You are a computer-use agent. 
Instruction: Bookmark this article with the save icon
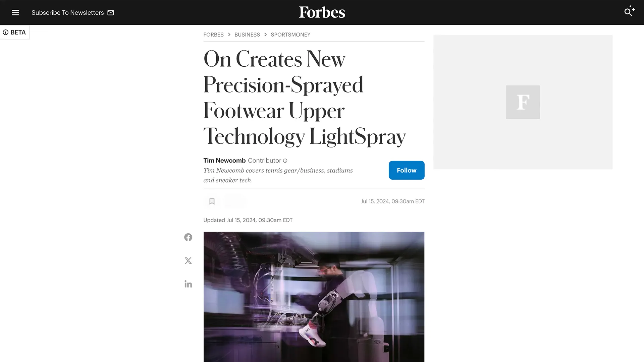tap(212, 201)
